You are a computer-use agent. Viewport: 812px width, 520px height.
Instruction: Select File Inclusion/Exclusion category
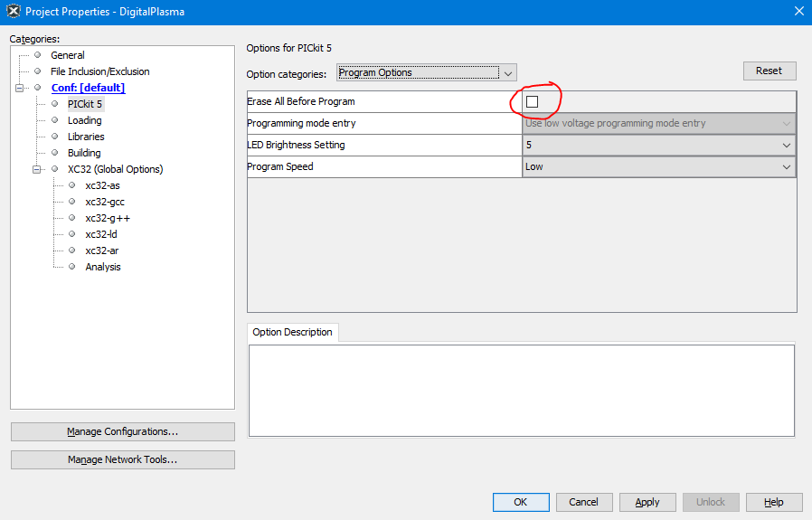coord(99,71)
